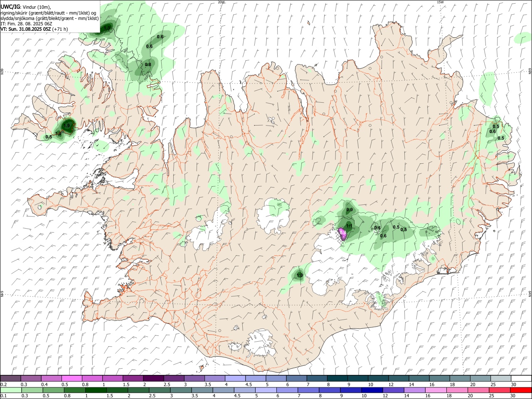Click the pale green 0.1–0.3 rain legend swatch
The width and height of the screenshot is (532, 399).
[x=10, y=390]
